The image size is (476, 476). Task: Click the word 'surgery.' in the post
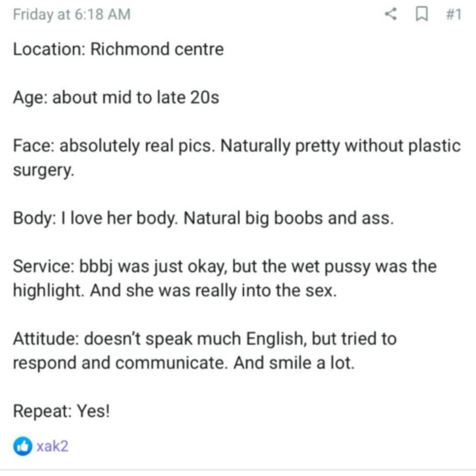tap(43, 171)
